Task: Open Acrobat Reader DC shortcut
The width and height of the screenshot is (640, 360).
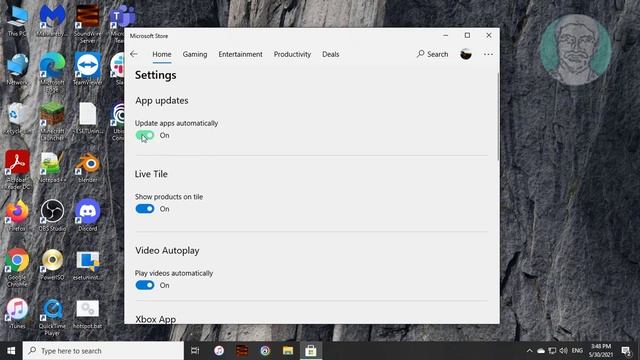Action: point(17,170)
